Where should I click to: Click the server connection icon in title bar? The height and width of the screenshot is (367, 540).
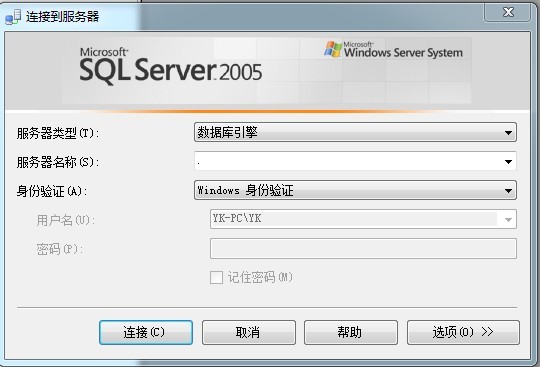tap(13, 17)
